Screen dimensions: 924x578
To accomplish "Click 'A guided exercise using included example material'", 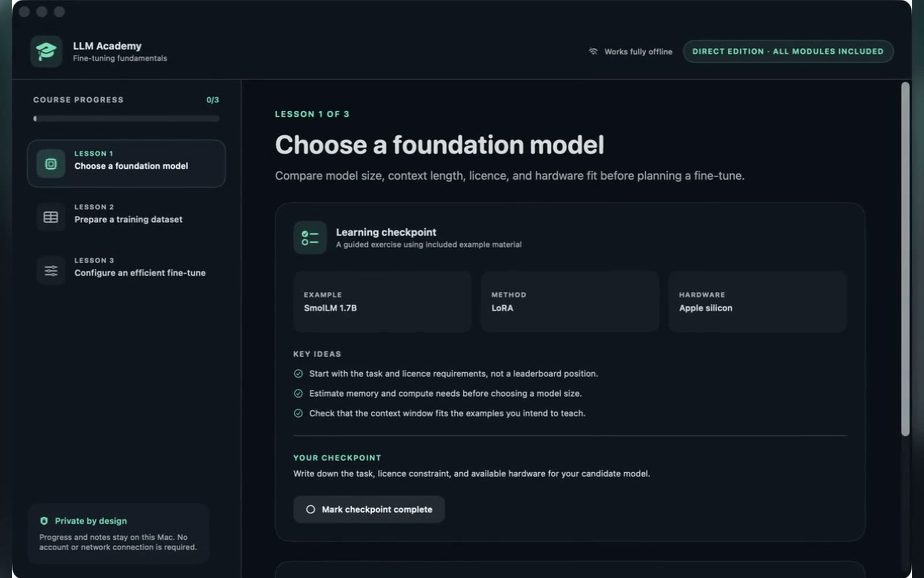I will pos(429,244).
